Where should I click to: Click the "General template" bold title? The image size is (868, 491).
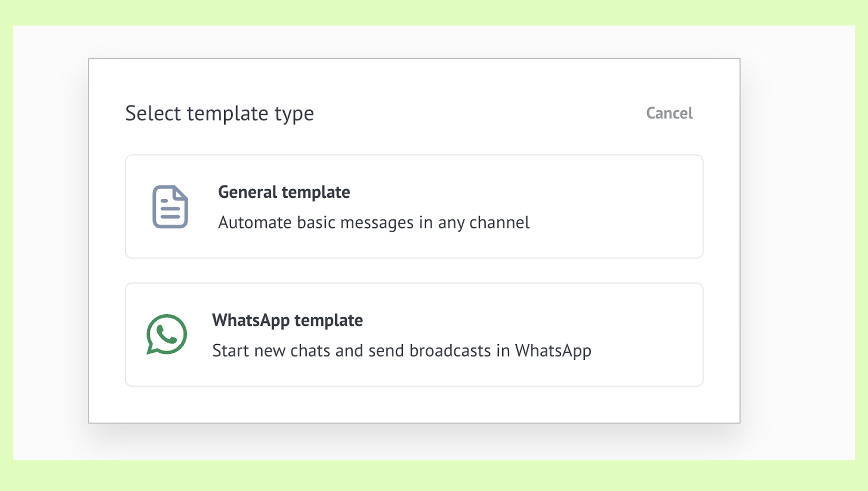point(284,192)
